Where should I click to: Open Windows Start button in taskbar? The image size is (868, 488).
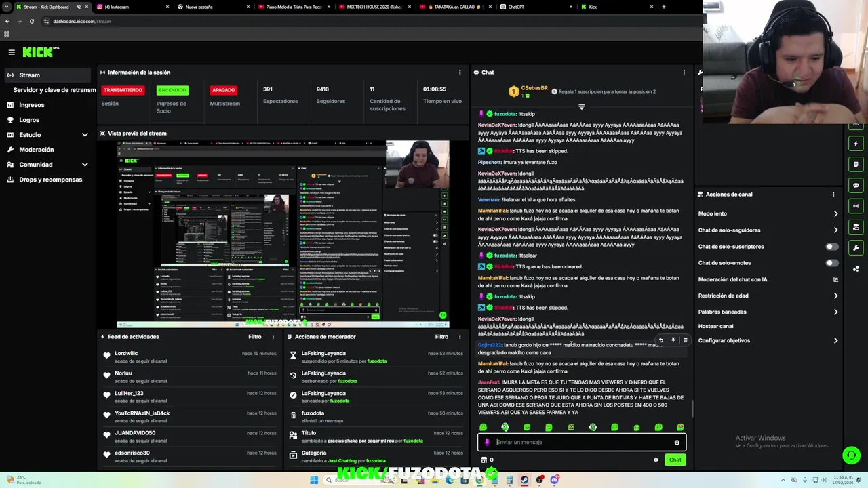click(314, 480)
